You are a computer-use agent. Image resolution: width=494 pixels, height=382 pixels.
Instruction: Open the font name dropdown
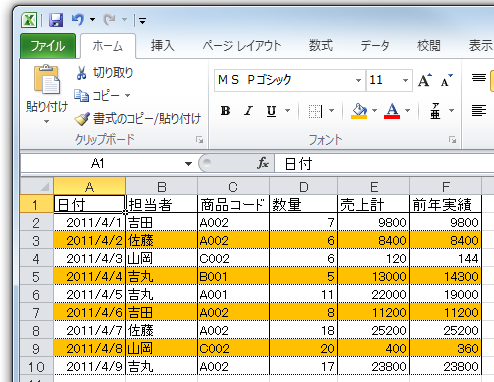click(x=358, y=80)
